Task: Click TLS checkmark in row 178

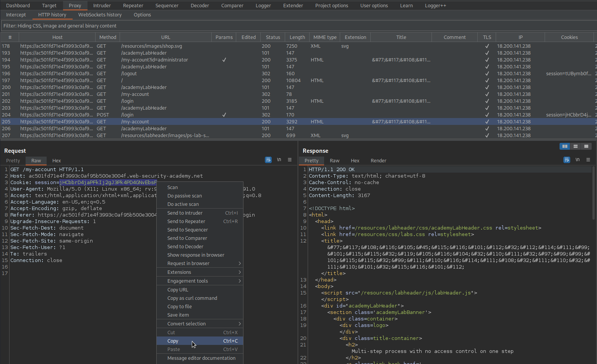Action: (x=487, y=46)
